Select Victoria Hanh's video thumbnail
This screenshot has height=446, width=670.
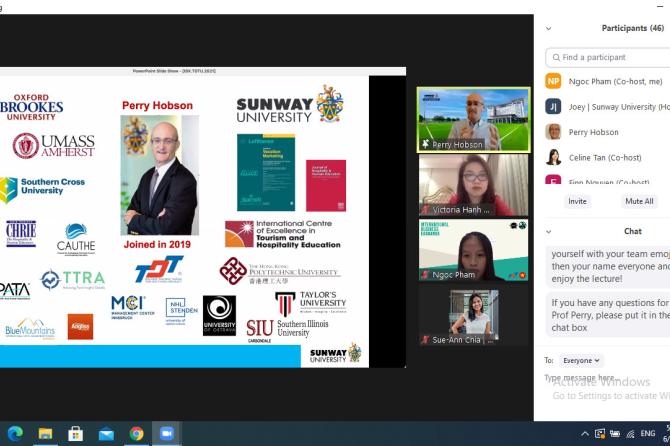pyautogui.click(x=473, y=184)
